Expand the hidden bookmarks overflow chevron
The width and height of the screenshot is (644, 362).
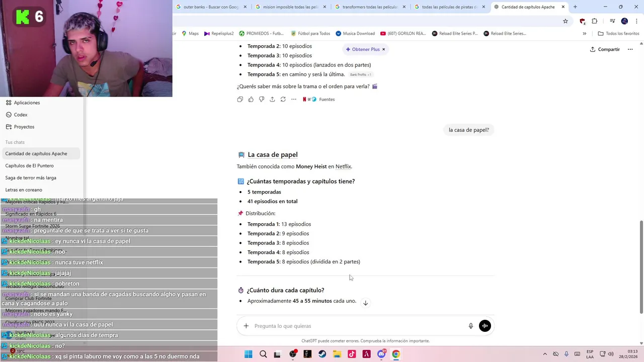pyautogui.click(x=584, y=34)
